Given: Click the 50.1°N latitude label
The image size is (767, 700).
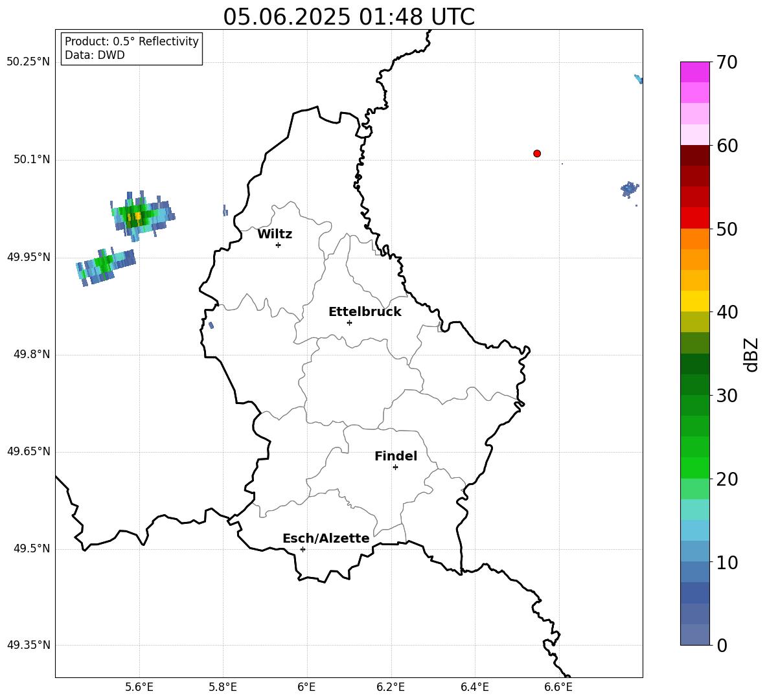Looking at the screenshot, I should [32, 159].
